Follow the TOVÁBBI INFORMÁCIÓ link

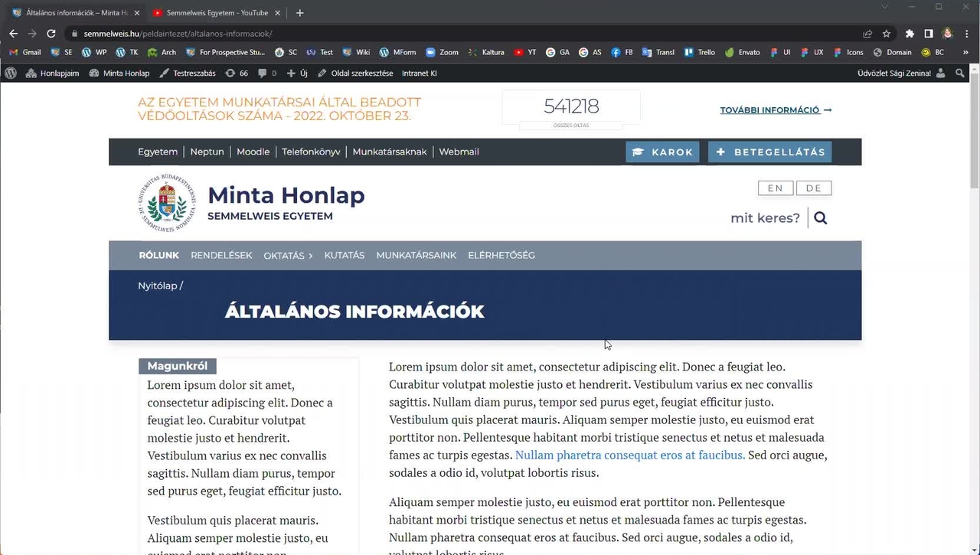(776, 110)
